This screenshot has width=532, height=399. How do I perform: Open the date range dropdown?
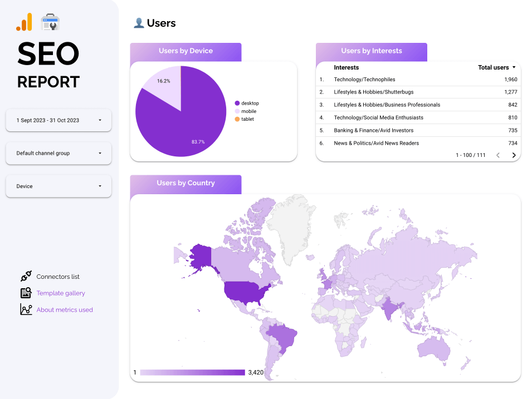click(58, 120)
